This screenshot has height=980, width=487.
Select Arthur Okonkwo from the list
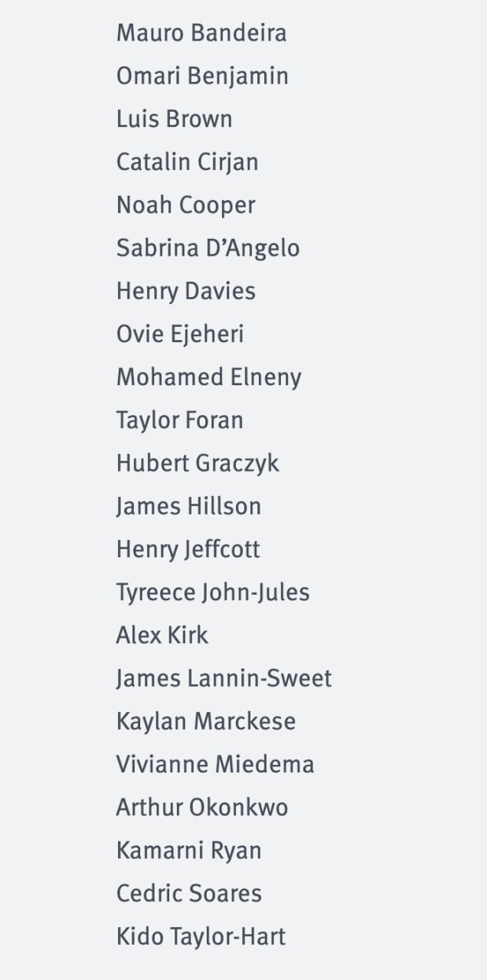pyautogui.click(x=201, y=807)
